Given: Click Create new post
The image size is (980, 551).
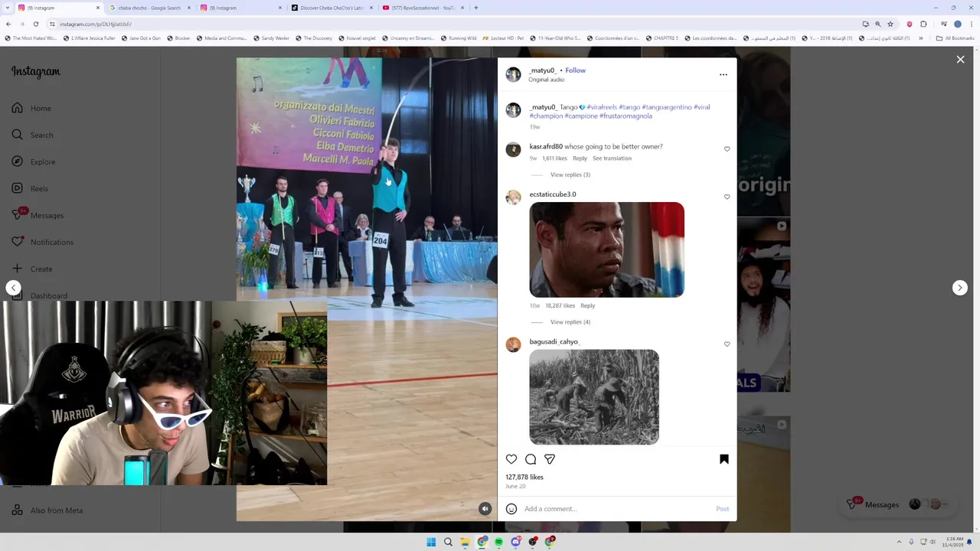Looking at the screenshot, I should (31, 269).
